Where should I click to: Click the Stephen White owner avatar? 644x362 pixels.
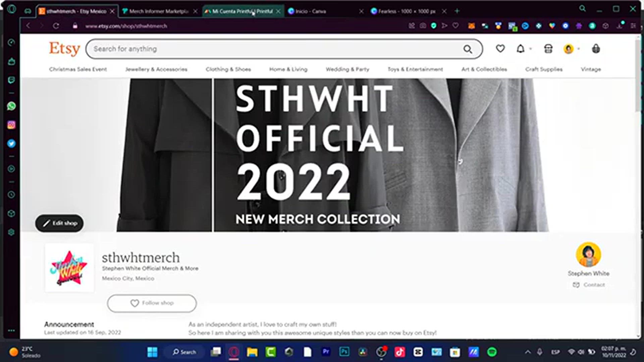click(588, 254)
